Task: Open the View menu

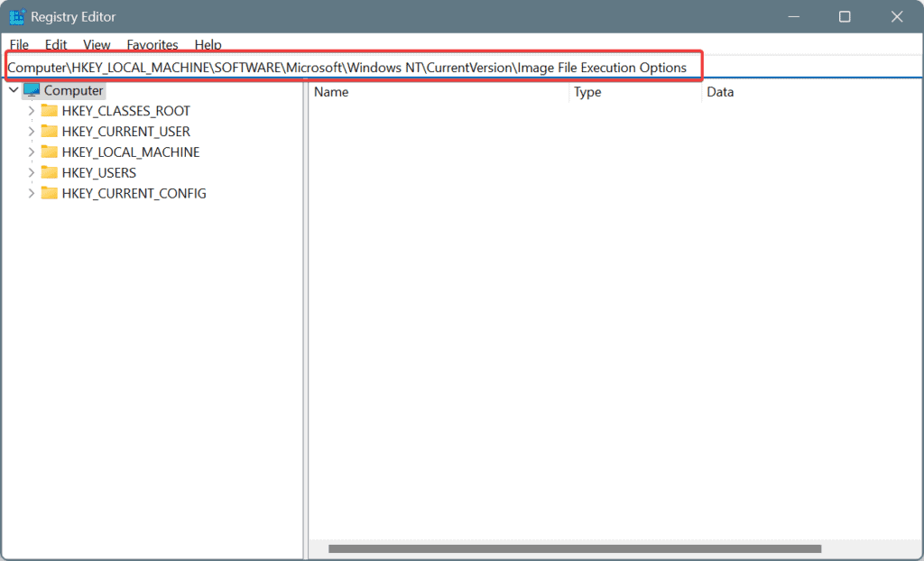Action: pos(97,45)
